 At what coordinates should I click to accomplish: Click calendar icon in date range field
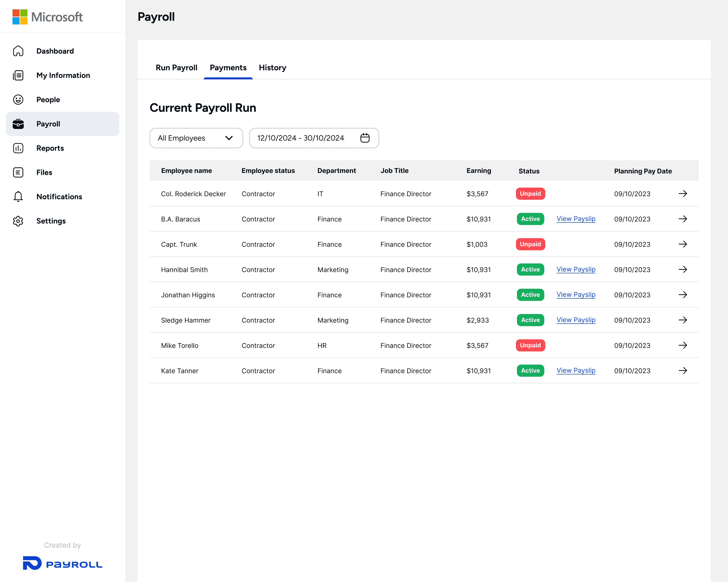tap(365, 138)
